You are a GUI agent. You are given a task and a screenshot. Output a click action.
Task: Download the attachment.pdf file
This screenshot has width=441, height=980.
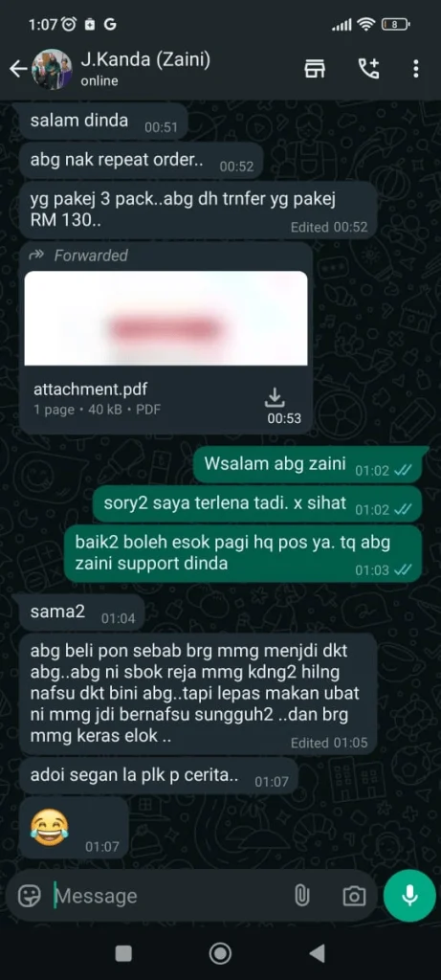tap(276, 397)
